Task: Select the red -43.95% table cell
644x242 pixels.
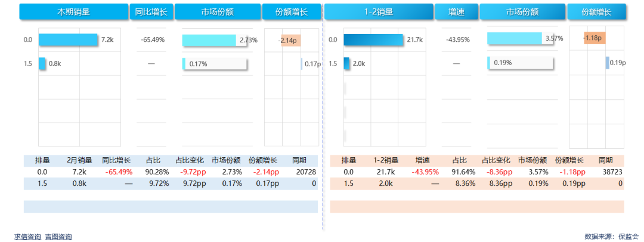Action: (x=425, y=172)
